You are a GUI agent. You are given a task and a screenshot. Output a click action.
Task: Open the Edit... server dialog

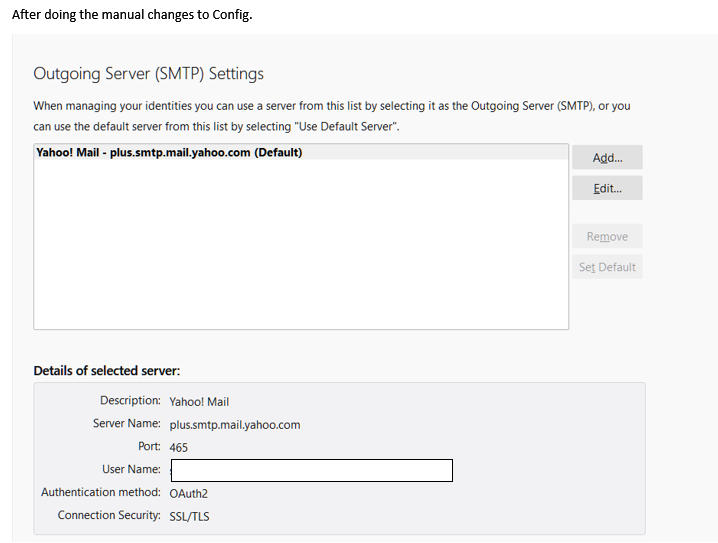pyautogui.click(x=607, y=188)
